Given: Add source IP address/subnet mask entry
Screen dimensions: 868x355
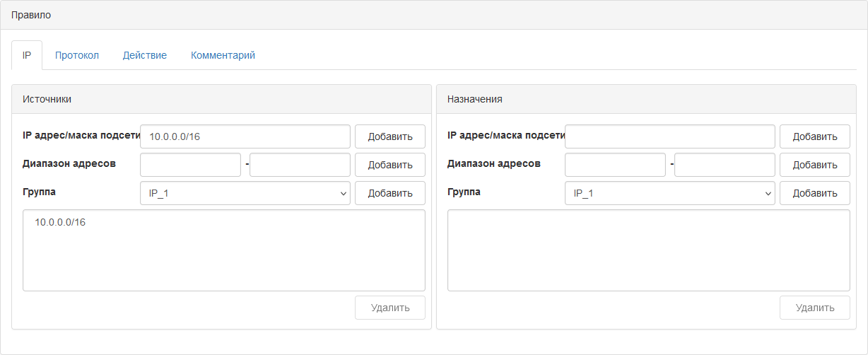Looking at the screenshot, I should coord(390,136).
